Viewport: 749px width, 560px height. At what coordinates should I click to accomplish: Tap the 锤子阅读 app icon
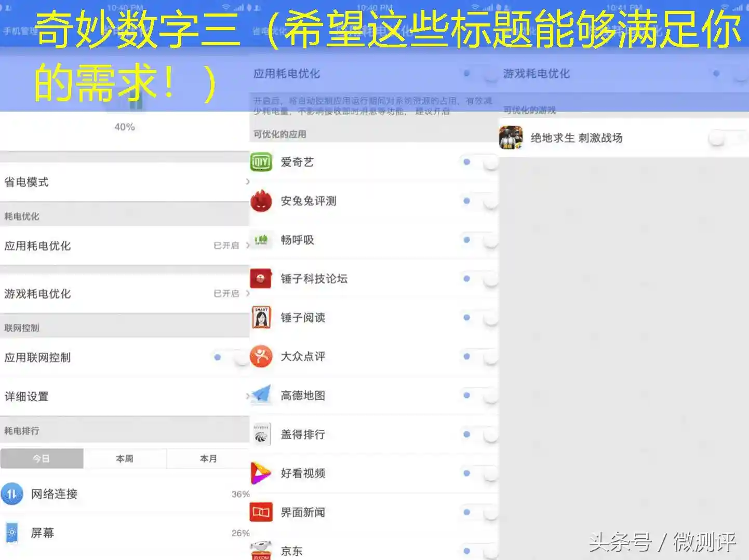click(261, 318)
